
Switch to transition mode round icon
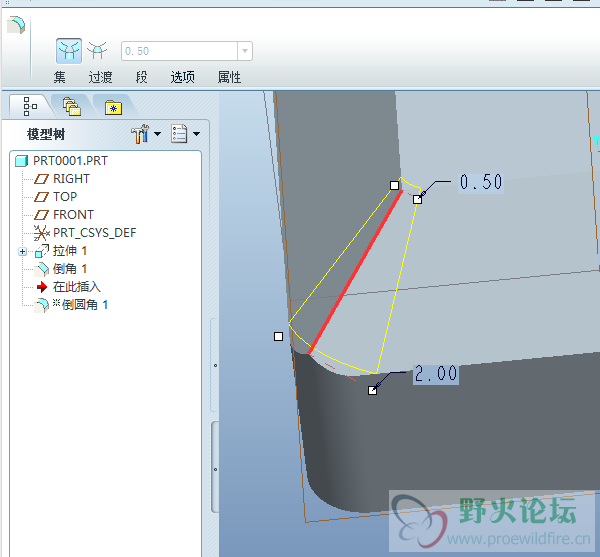click(x=97, y=51)
